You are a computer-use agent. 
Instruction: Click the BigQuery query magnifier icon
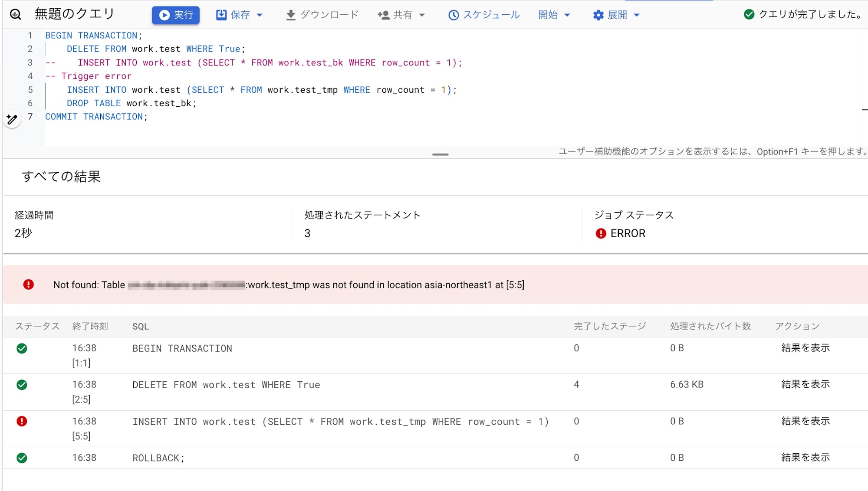(16, 14)
